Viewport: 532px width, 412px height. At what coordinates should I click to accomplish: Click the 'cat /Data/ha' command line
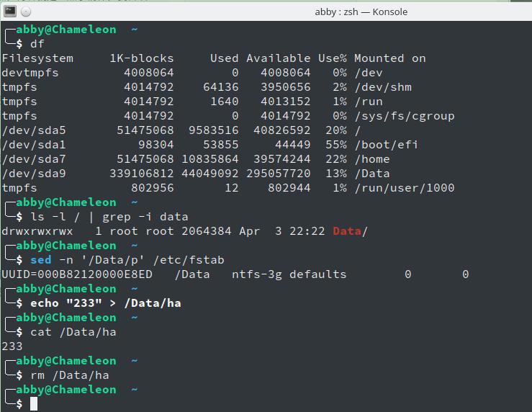[x=73, y=332]
